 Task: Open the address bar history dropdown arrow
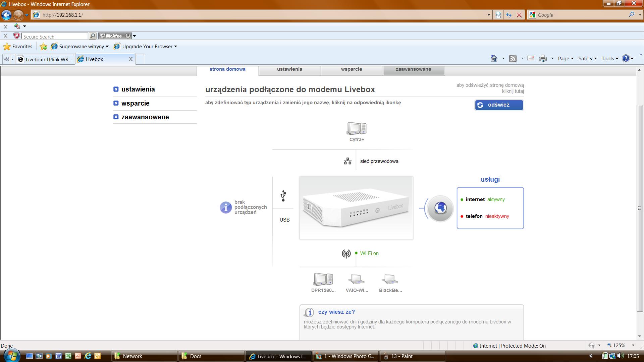489,15
